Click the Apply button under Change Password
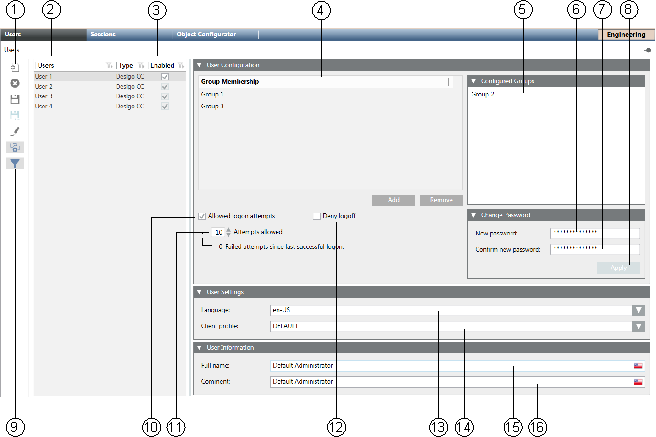This screenshot has width=656, height=437. 617,268
